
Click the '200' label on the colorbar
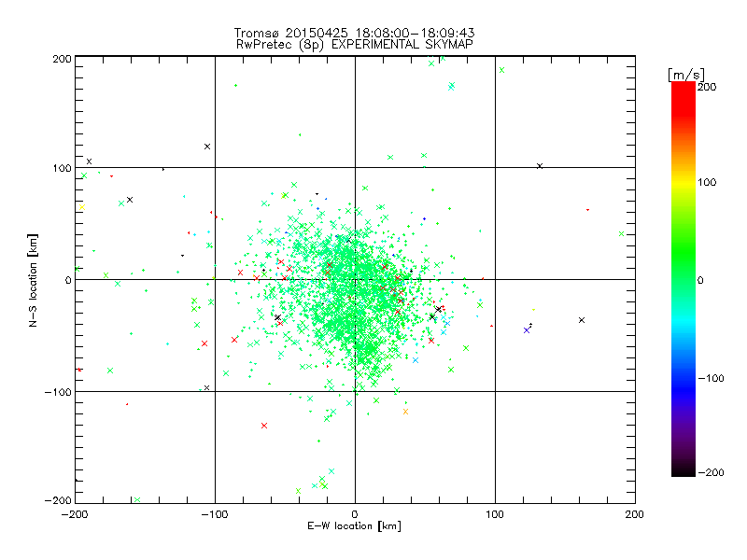[x=707, y=87]
